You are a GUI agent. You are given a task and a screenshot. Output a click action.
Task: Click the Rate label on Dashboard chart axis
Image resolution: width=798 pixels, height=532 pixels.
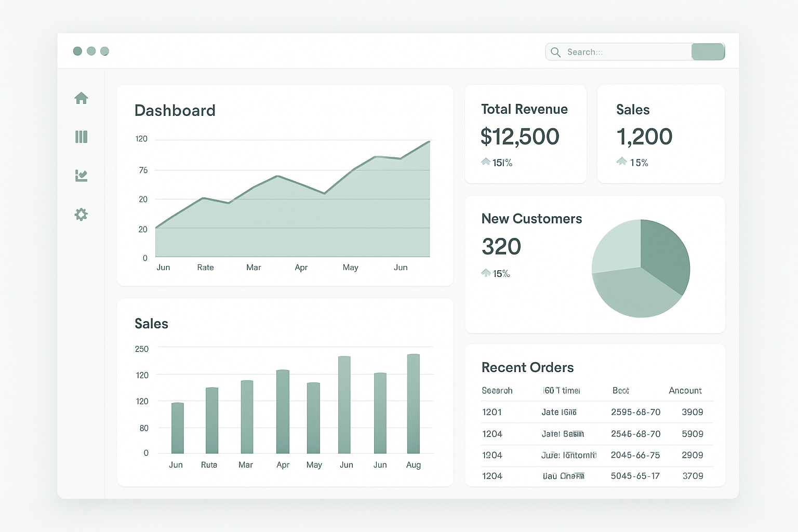205,267
